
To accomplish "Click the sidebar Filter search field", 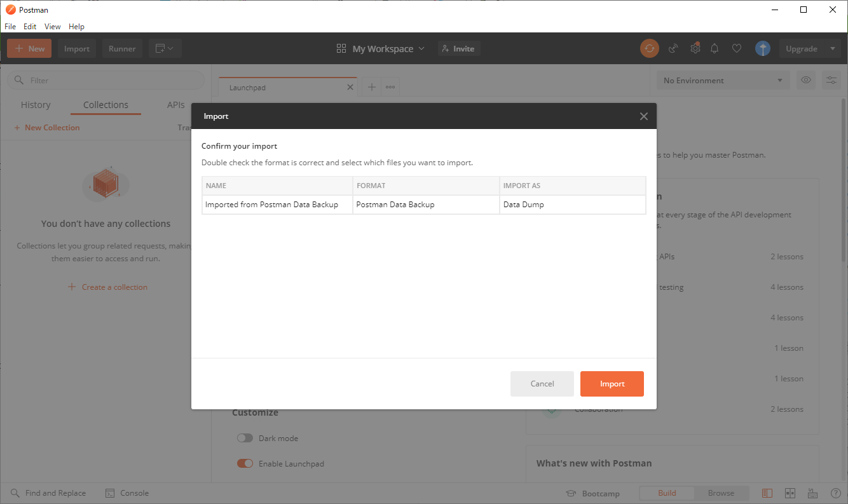I will coord(106,80).
